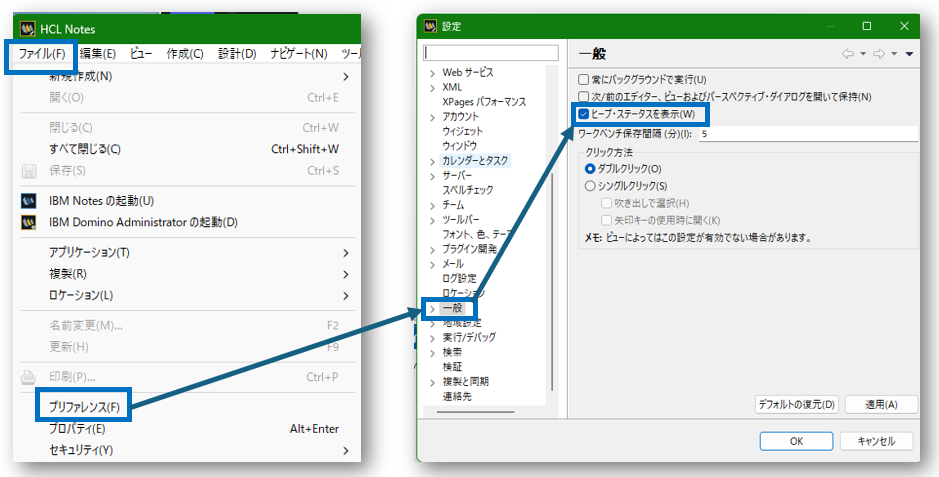Select XPages パフォーマンス tree item
This screenshot has height=477, width=939.
pyautogui.click(x=484, y=102)
